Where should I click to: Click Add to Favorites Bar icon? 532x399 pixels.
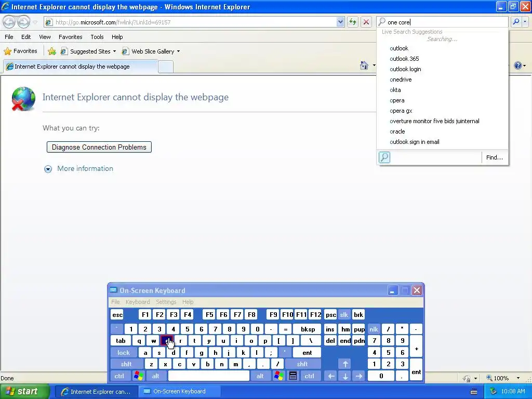(x=52, y=51)
